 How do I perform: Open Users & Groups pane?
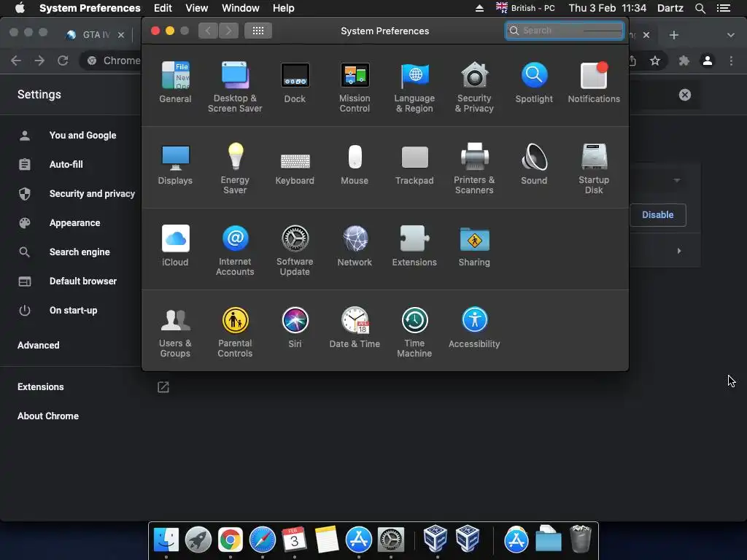(175, 332)
